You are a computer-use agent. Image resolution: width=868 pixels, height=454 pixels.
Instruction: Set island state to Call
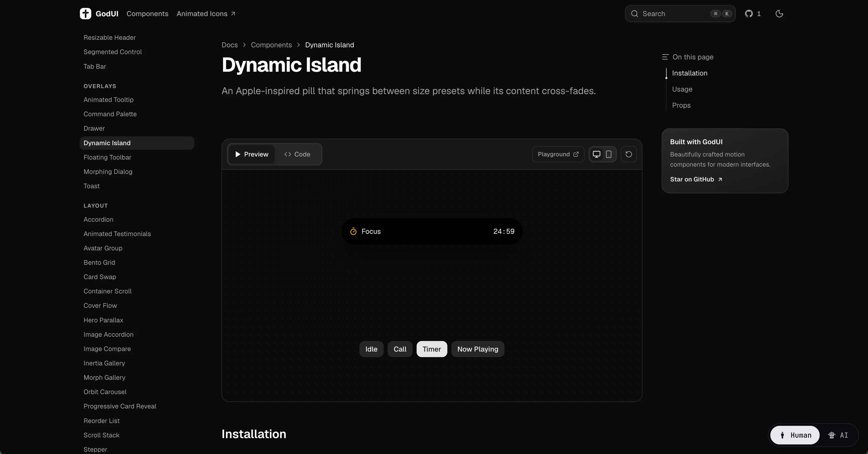tap(400, 349)
